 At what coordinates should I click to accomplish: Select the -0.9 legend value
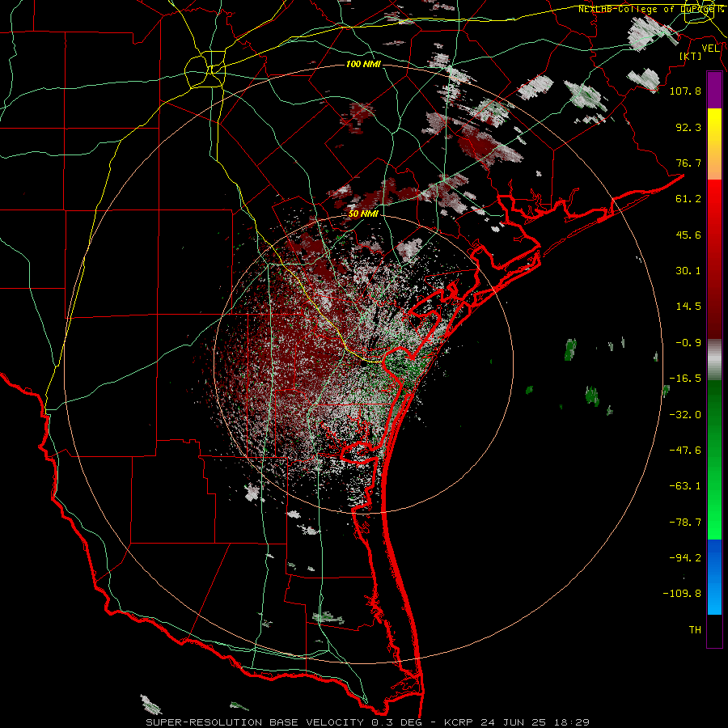(688, 343)
